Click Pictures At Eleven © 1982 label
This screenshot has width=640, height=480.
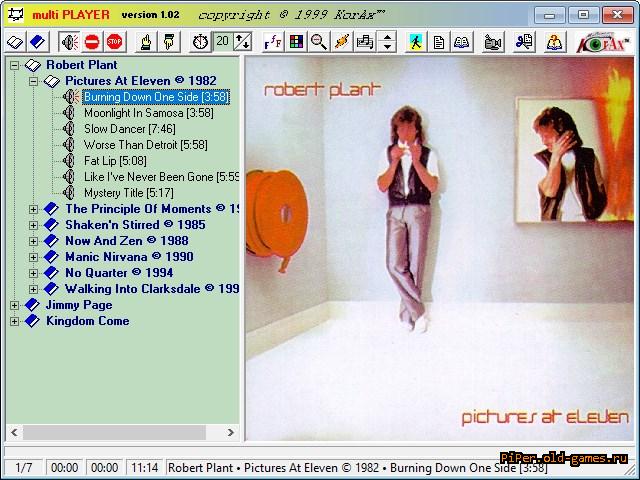coord(141,81)
